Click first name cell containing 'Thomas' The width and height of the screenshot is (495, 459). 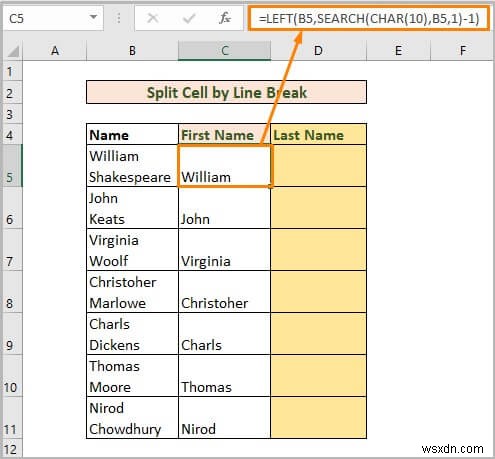tap(224, 376)
